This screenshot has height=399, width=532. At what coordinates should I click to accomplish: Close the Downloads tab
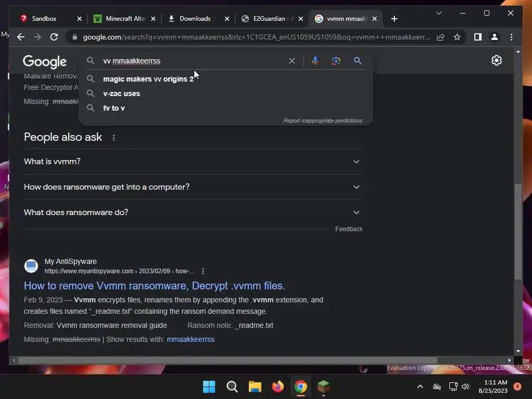coord(227,19)
